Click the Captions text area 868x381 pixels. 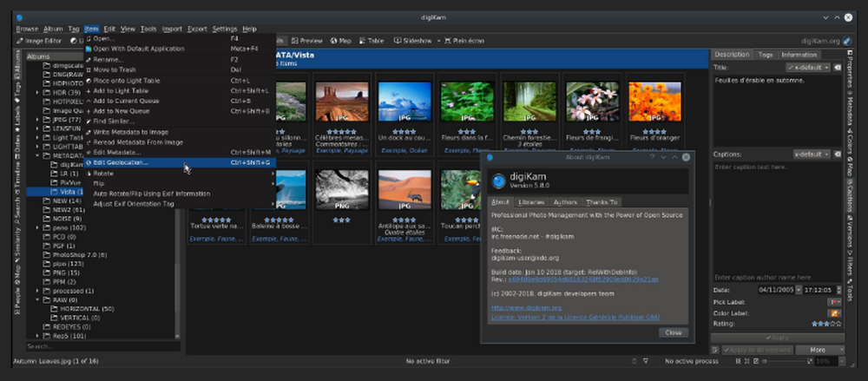(x=777, y=216)
